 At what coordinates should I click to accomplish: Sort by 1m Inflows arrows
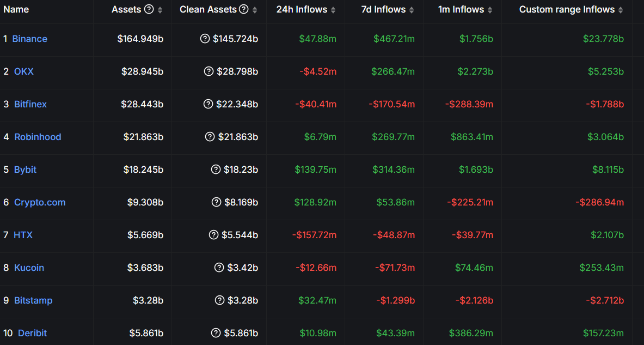pyautogui.click(x=490, y=10)
